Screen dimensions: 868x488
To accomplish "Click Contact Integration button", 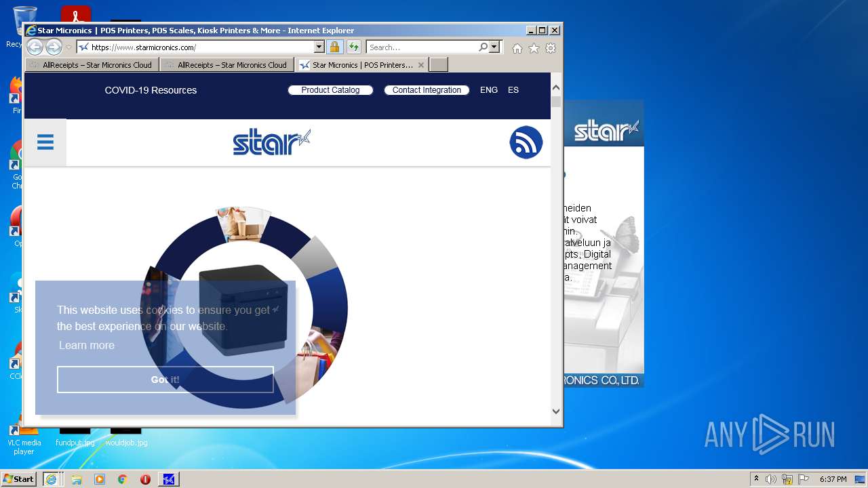I will [427, 90].
